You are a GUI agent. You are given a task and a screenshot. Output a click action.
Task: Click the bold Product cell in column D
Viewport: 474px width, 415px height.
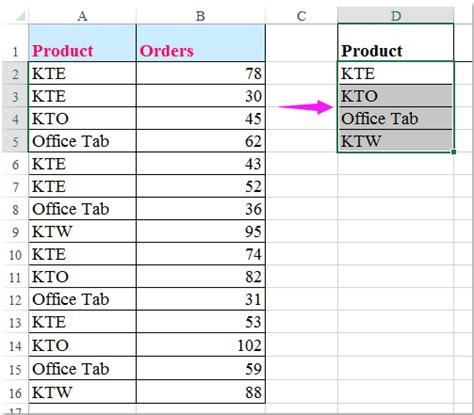click(396, 43)
